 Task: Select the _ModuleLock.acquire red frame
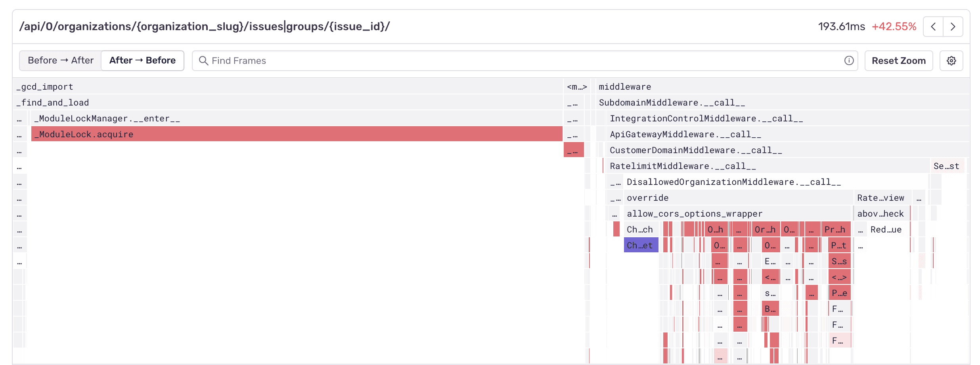point(297,134)
